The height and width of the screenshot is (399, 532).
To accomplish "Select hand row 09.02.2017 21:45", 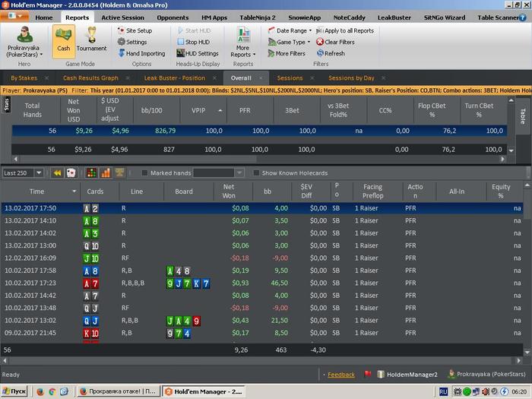I will tap(261, 333).
